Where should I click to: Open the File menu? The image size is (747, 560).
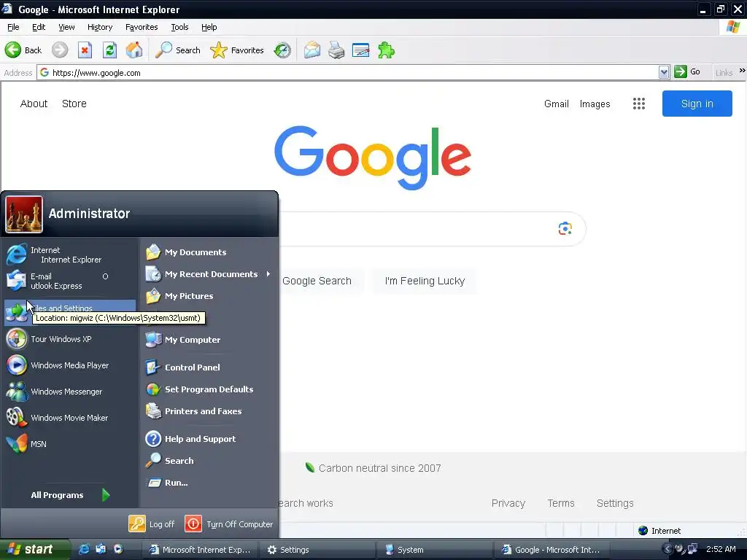[13, 27]
